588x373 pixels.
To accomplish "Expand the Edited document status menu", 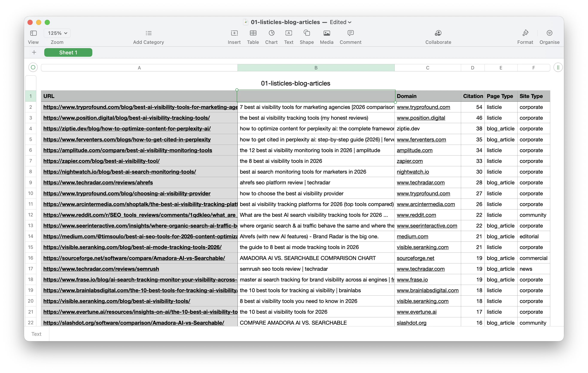I will [x=340, y=22].
